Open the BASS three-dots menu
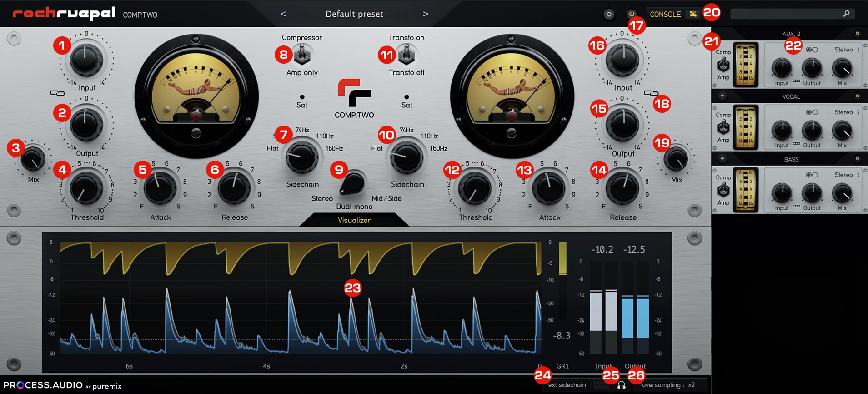The width and height of the screenshot is (868, 394). [x=858, y=175]
